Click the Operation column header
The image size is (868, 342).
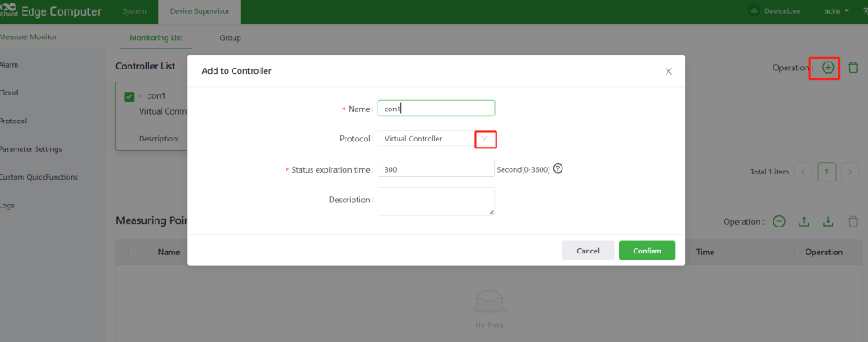824,253
